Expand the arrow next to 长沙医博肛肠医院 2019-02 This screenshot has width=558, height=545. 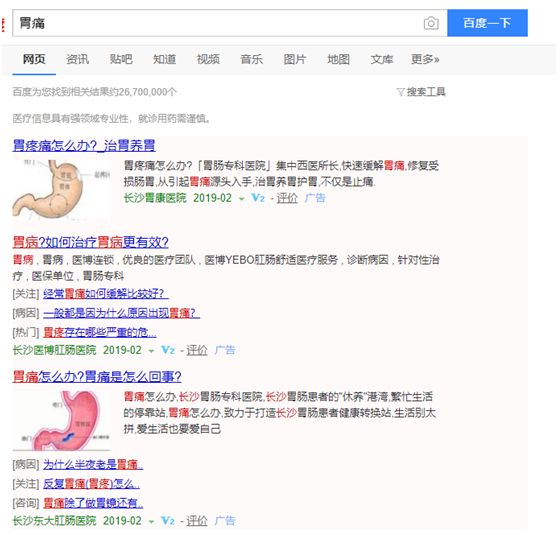151,351
